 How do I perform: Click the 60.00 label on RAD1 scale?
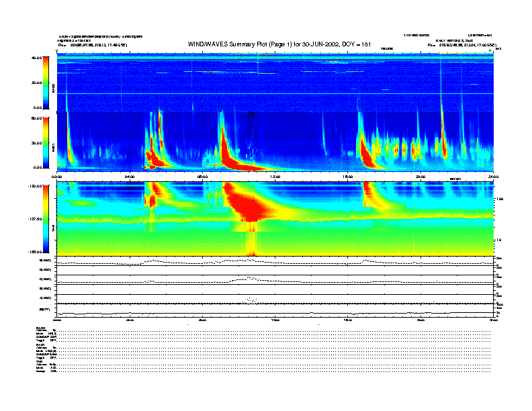36,118
